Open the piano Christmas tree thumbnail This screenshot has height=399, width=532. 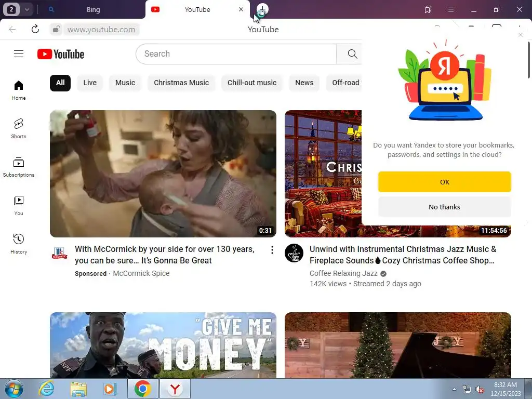[x=397, y=345]
